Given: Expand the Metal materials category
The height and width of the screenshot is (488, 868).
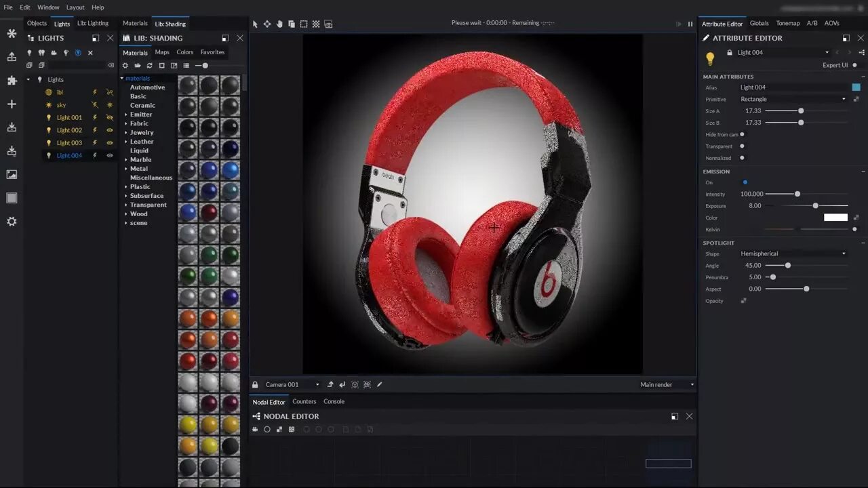Looking at the screenshot, I should click(x=126, y=169).
